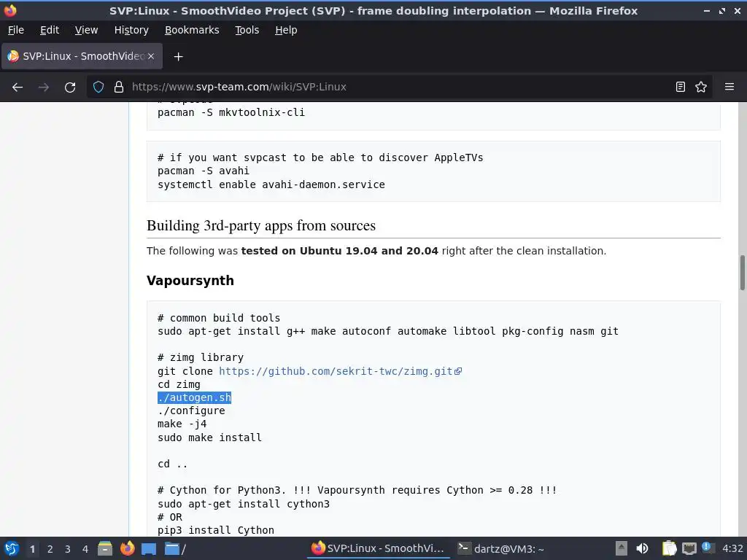Click the Vapoursynth heading

coord(190,281)
